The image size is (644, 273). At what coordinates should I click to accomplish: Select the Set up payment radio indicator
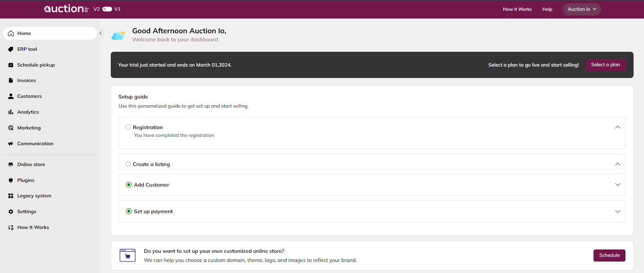[x=129, y=211]
